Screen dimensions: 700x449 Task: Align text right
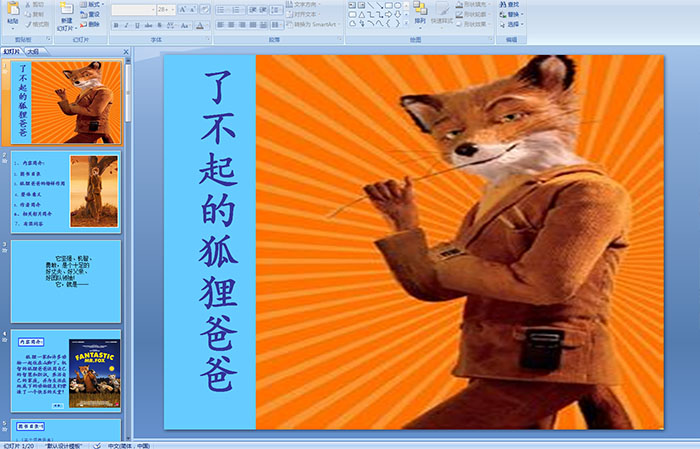point(242,25)
